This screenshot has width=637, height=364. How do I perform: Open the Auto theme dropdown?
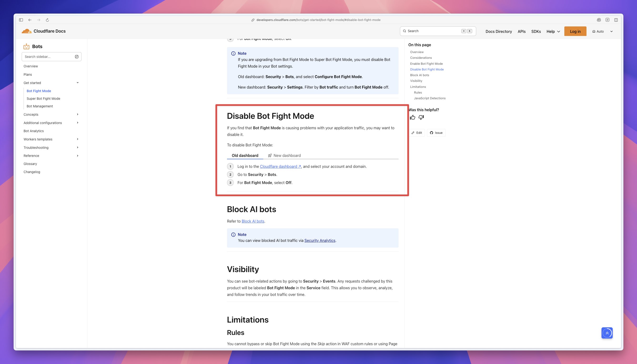coord(603,31)
